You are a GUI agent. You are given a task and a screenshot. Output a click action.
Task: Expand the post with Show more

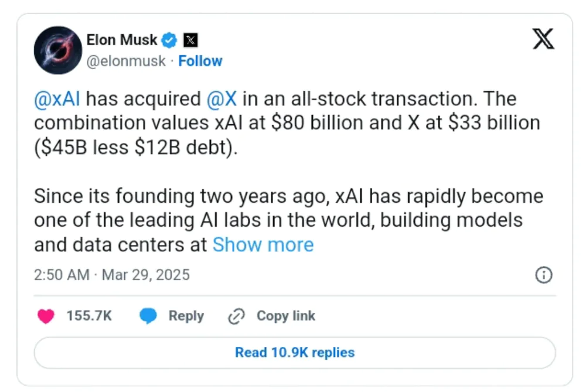(x=263, y=244)
